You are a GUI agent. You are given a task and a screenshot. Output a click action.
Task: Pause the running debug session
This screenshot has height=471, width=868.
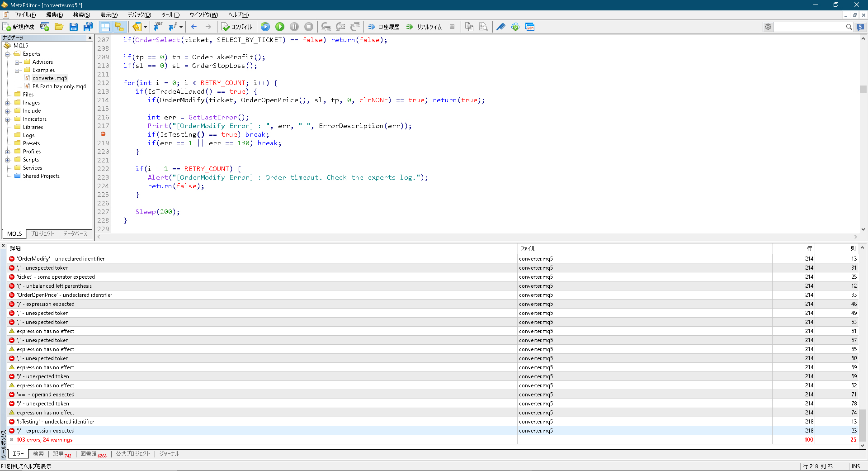294,27
